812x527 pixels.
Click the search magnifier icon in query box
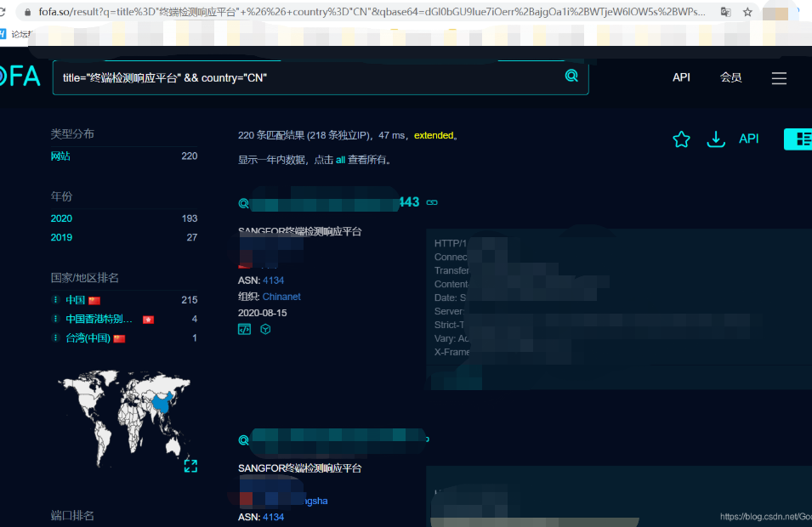pos(571,76)
